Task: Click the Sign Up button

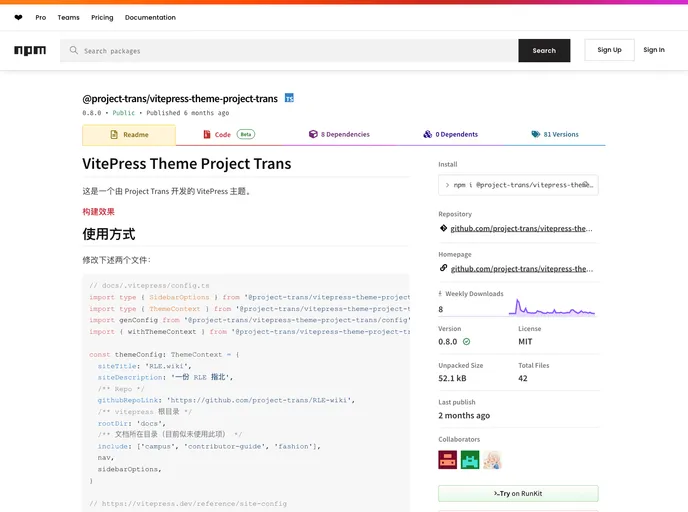Action: coord(609,50)
